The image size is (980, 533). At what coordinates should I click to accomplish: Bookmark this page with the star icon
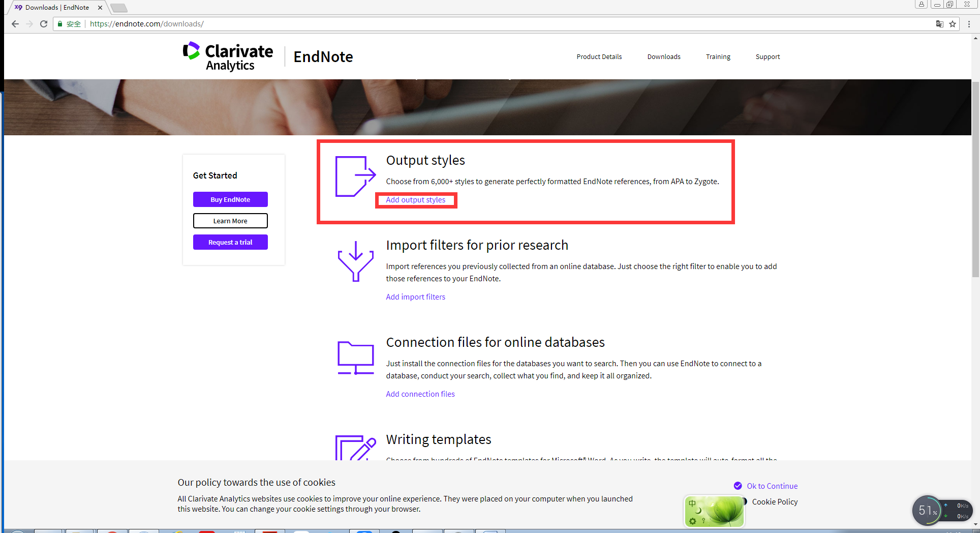click(x=953, y=24)
